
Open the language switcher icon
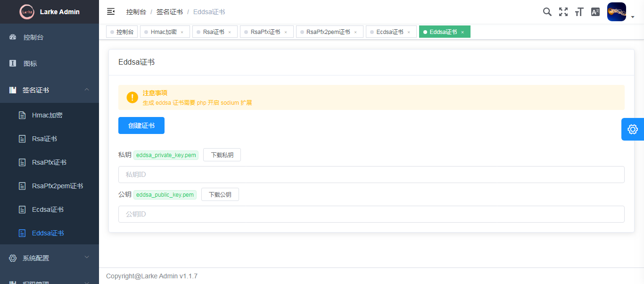(x=595, y=11)
